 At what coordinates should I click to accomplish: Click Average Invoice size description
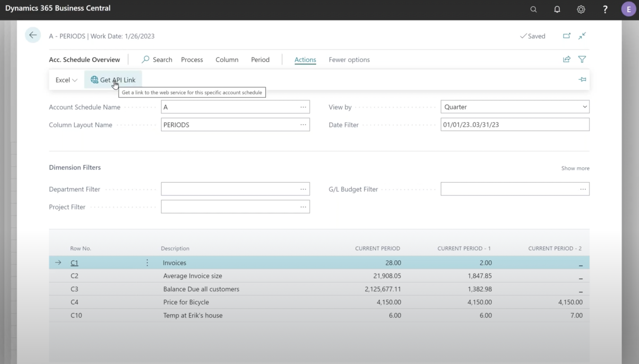point(193,276)
